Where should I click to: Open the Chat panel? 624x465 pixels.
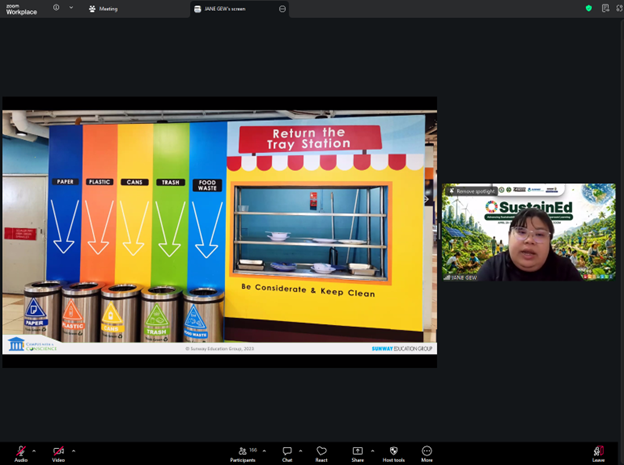[x=287, y=452]
